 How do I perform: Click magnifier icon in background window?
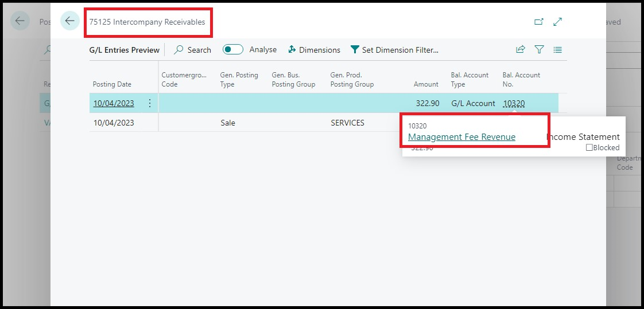[x=48, y=50]
